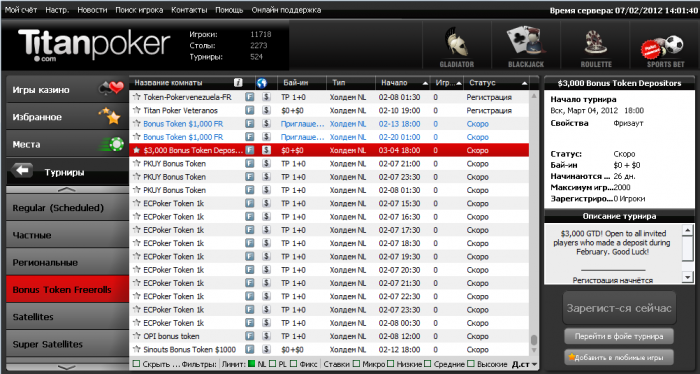Click the back arrow beside Турниры
700x374 pixels.
(22, 171)
